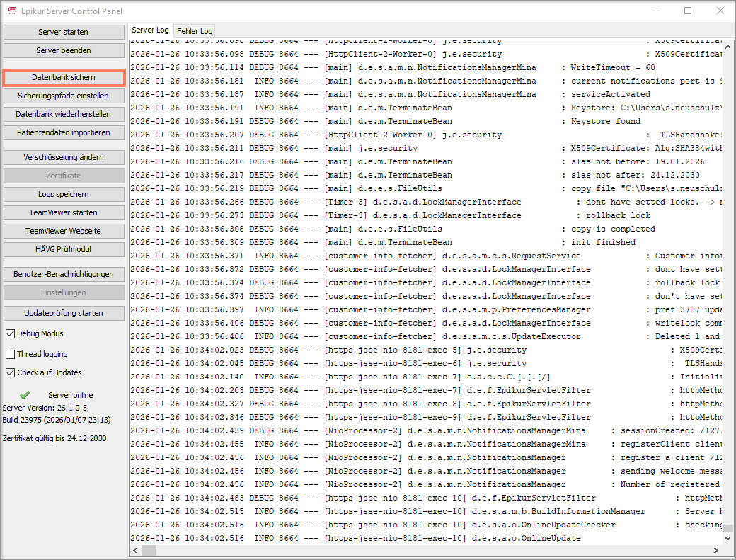
Task: Stop server via Server beenden
Action: pyautogui.click(x=64, y=50)
